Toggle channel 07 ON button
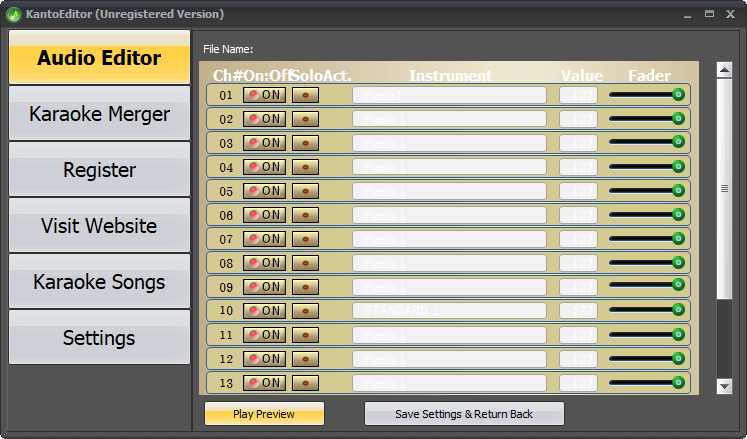 [264, 239]
